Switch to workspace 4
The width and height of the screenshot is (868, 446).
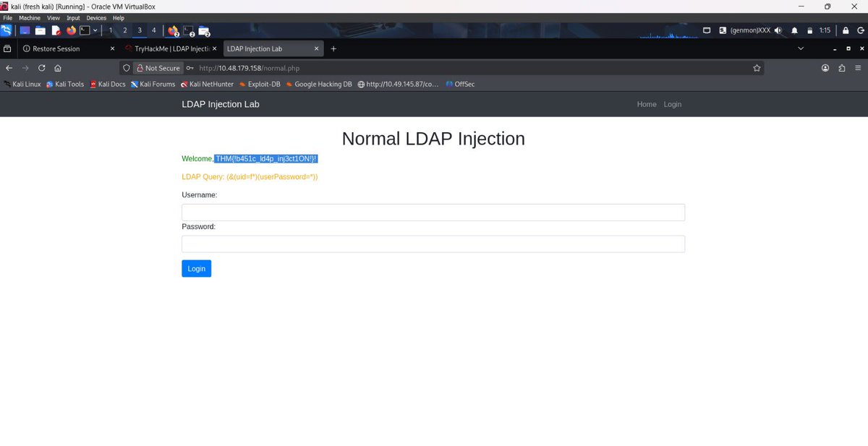153,30
